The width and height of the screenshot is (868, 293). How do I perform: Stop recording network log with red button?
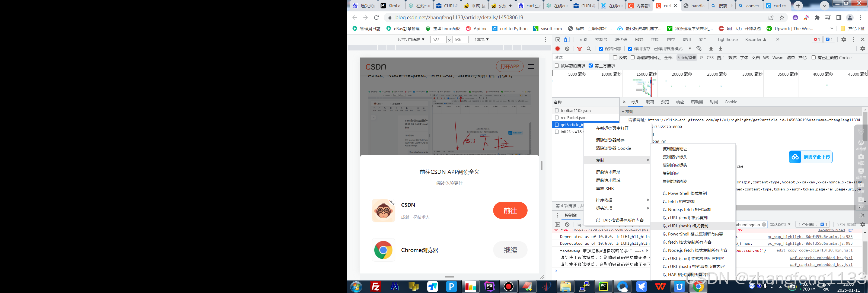(x=558, y=49)
